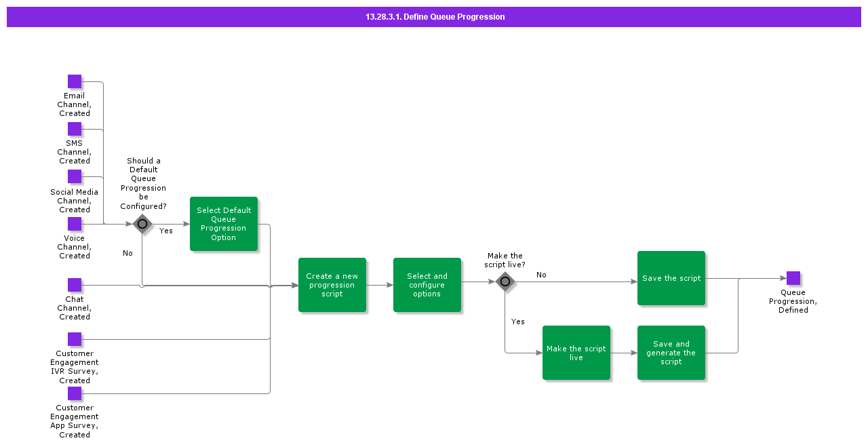Click the Save and generate the script box
The width and height of the screenshot is (868, 447).
pos(671,353)
